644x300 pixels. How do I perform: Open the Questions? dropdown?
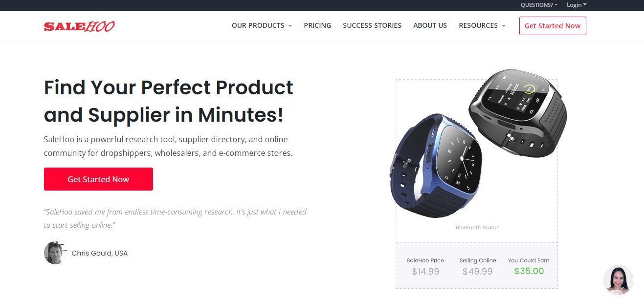pos(539,5)
